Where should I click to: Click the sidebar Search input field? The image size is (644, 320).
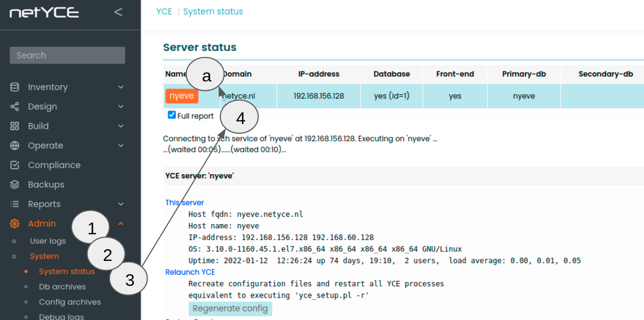[67, 55]
